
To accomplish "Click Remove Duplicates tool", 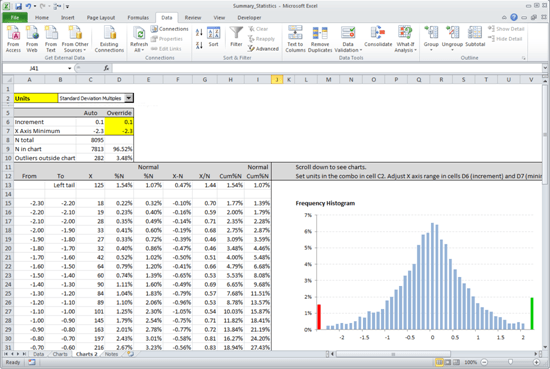I will coord(320,39).
